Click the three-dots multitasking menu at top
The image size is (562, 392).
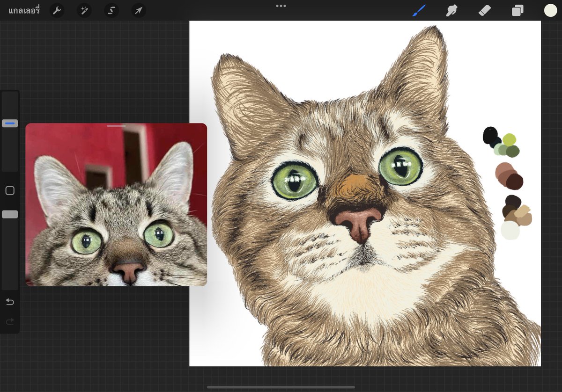281,6
